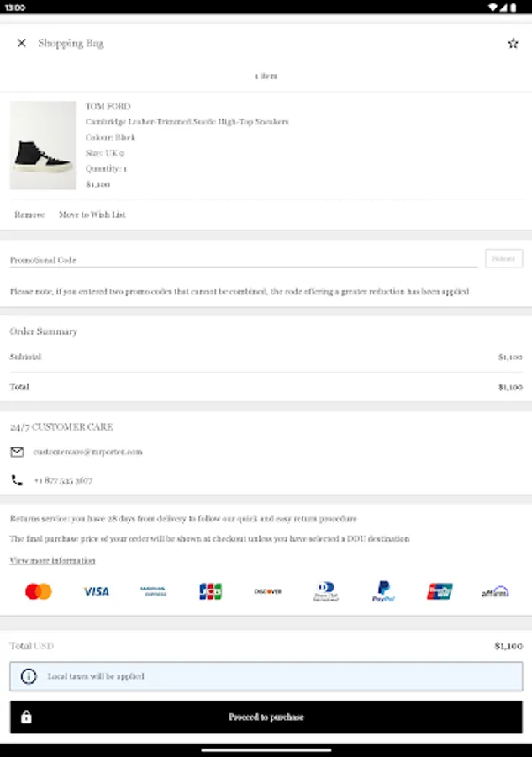532x757 pixels.
Task: Open customercare@mrporter.com email link
Action: [x=88, y=452]
